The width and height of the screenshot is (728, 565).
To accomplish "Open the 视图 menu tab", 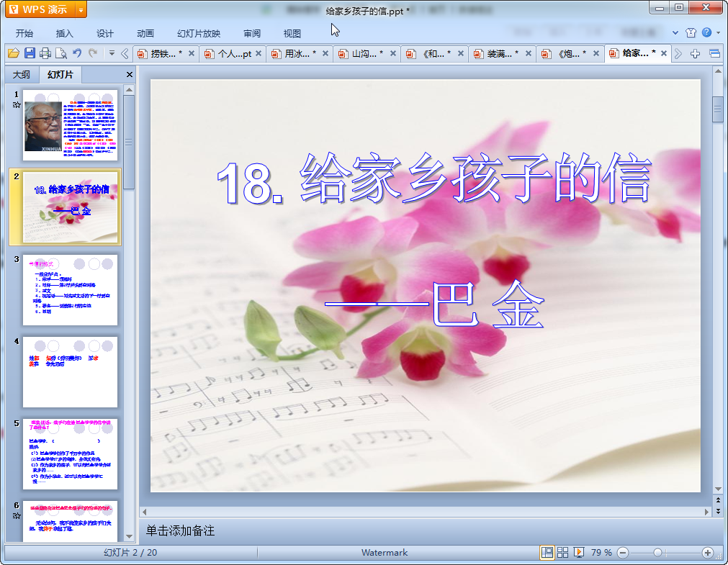I will tap(292, 33).
